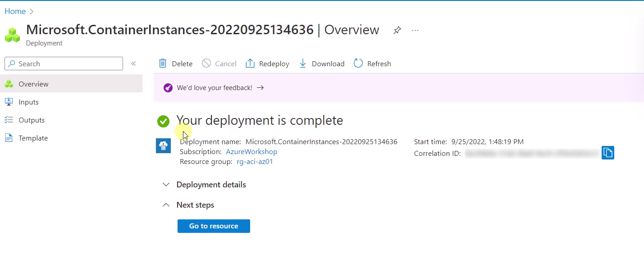Click the Inputs monitor icon
This screenshot has height=259, width=644.
(9, 102)
